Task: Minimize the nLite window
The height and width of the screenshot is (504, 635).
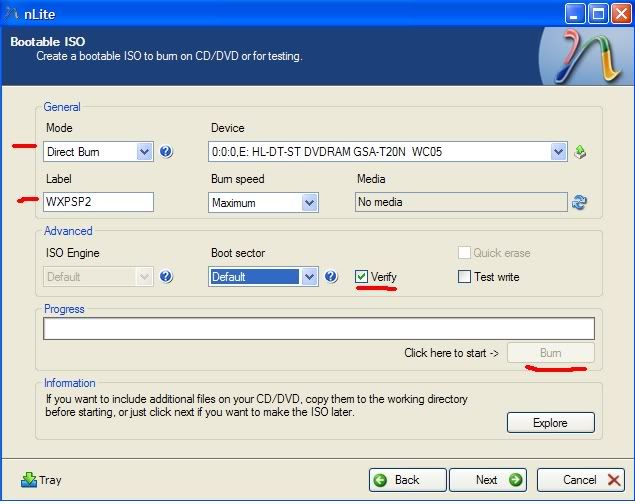Action: point(575,14)
